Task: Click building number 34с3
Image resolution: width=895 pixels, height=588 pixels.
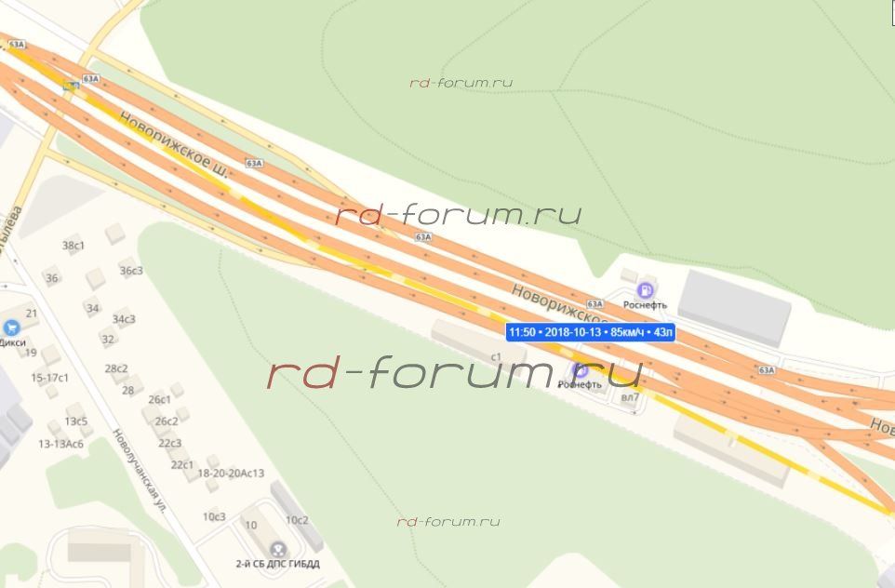Action: pyautogui.click(x=124, y=319)
